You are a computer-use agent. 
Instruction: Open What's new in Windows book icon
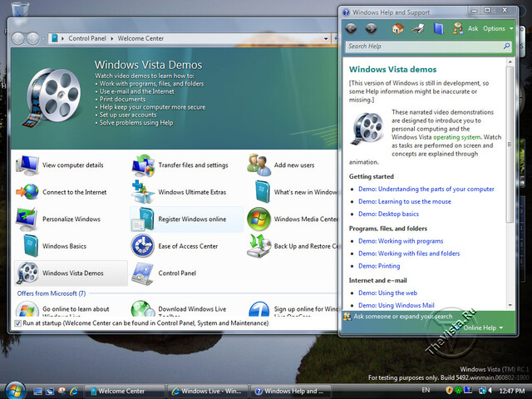pyautogui.click(x=262, y=192)
